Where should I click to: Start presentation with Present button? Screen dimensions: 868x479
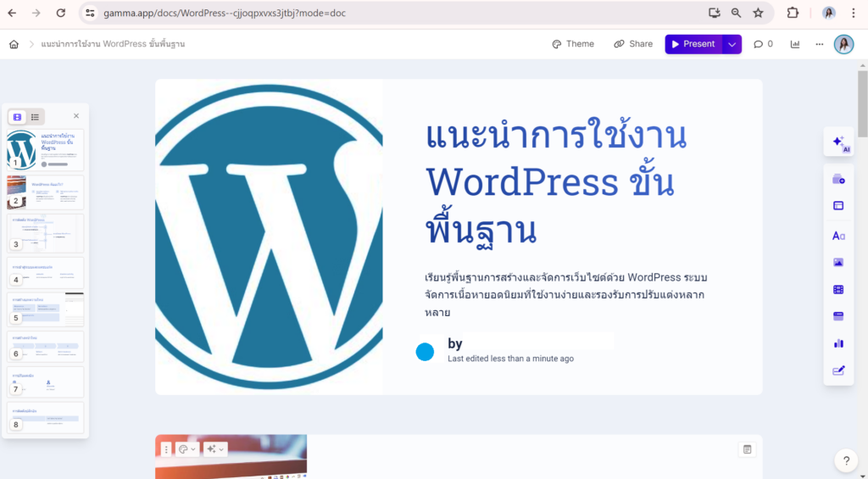coord(693,44)
